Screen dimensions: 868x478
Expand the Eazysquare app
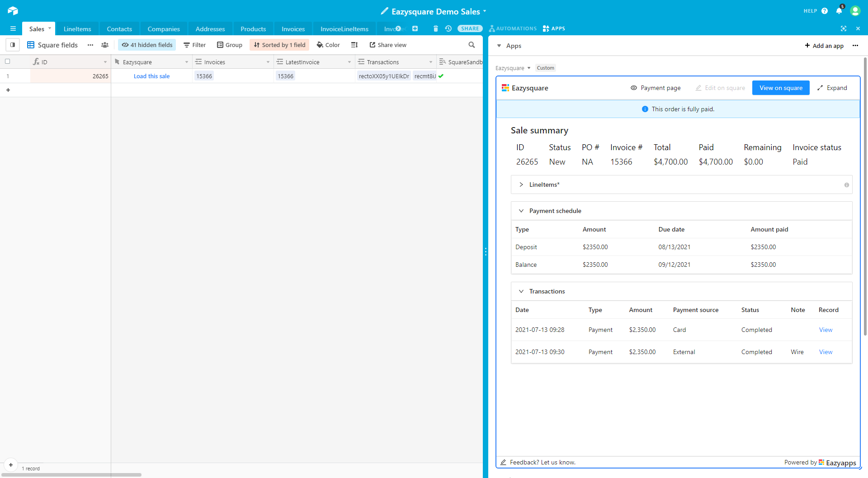[832, 88]
